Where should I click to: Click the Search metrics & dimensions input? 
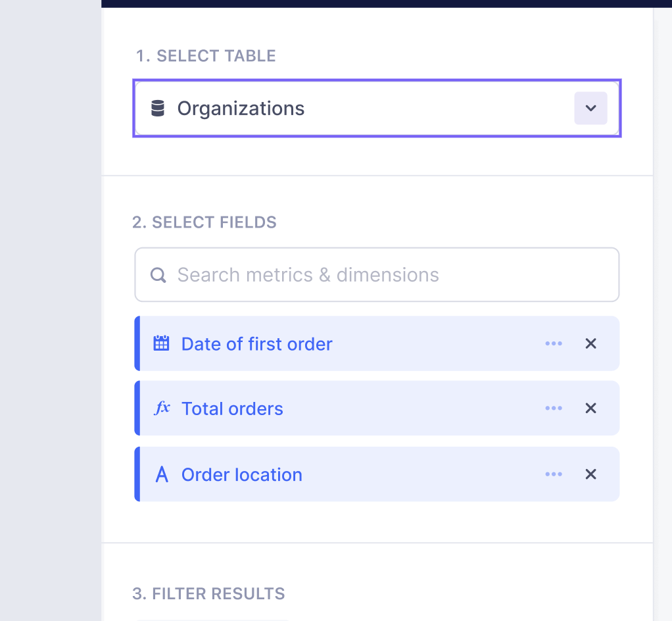coord(329,274)
